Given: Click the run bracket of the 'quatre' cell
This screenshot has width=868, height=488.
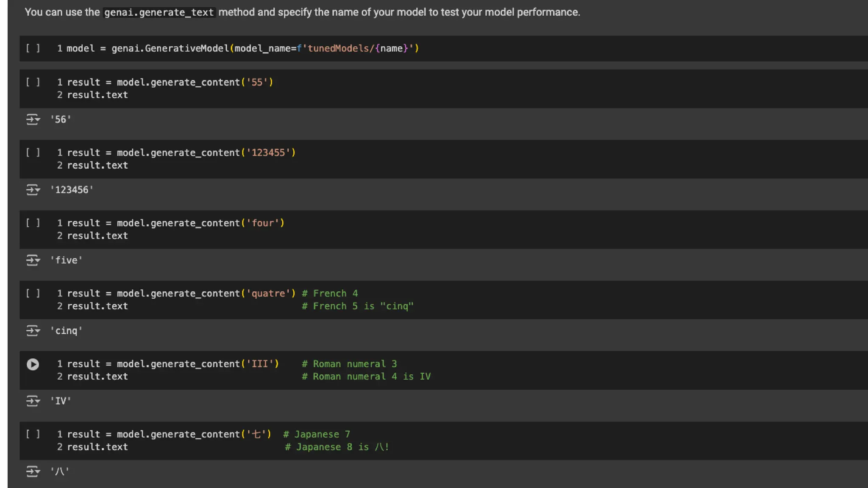Looking at the screenshot, I should click(x=33, y=293).
